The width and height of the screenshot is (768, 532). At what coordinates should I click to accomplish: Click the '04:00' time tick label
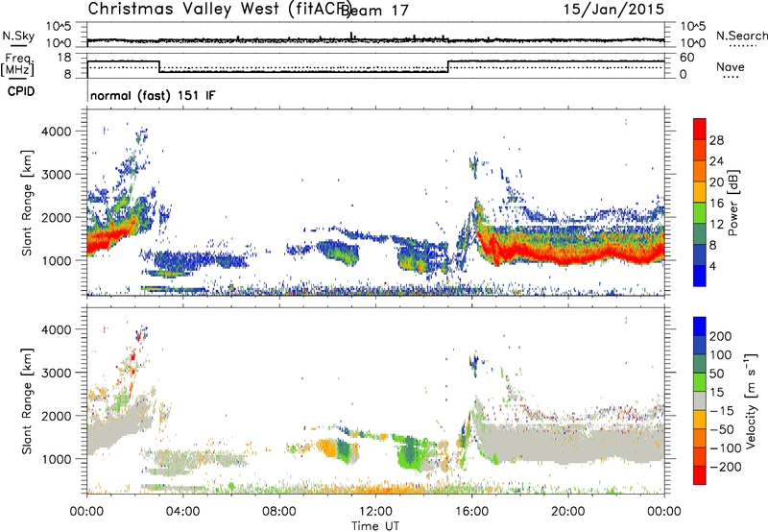pyautogui.click(x=182, y=512)
